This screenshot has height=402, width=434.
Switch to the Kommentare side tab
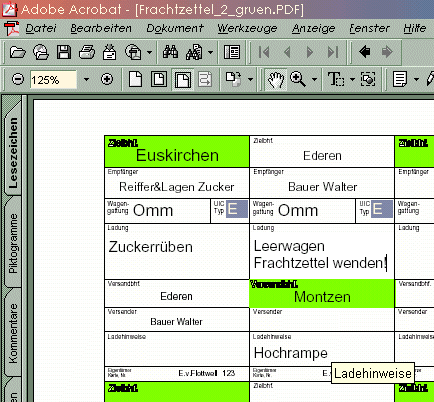click(x=13, y=333)
